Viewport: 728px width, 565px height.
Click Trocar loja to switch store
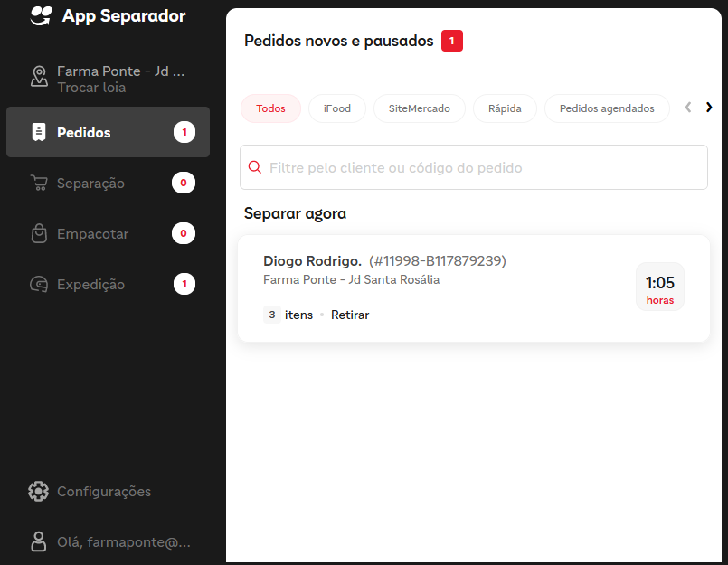(91, 88)
